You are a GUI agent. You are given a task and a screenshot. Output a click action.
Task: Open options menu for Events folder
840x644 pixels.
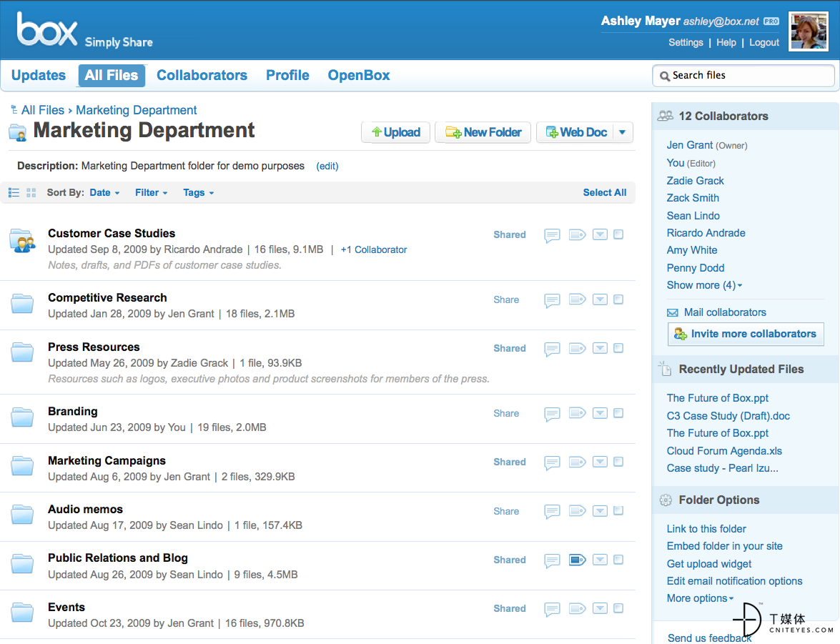(x=600, y=609)
